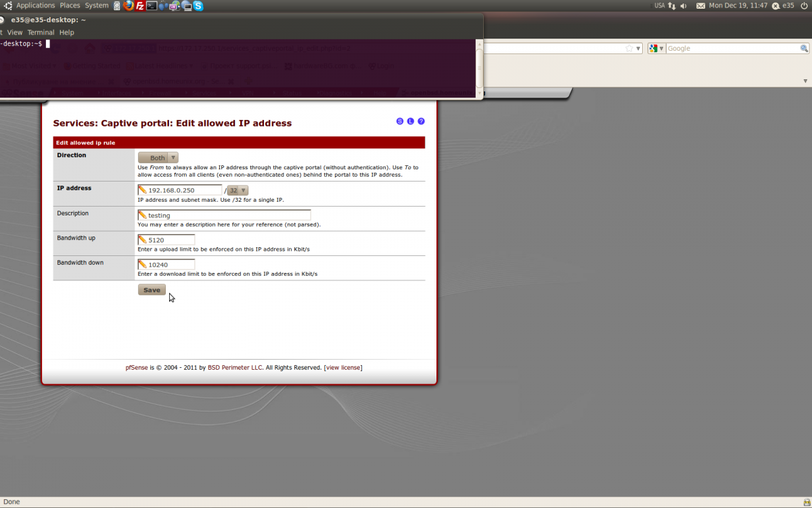Bookmark the page with the star icon
The height and width of the screenshot is (508, 812).
[x=629, y=48]
